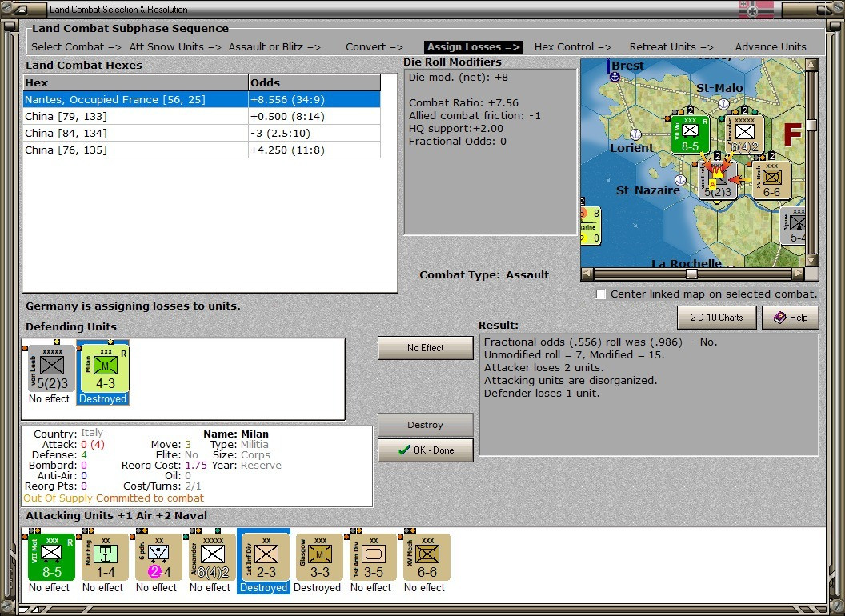Select the XV Mech 6-6 attacking unit

coord(427,558)
